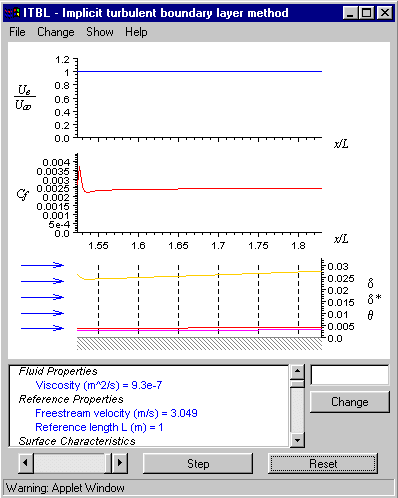Click the horizontal scrollbar right arrow
The width and height of the screenshot is (398, 498).
point(120,463)
